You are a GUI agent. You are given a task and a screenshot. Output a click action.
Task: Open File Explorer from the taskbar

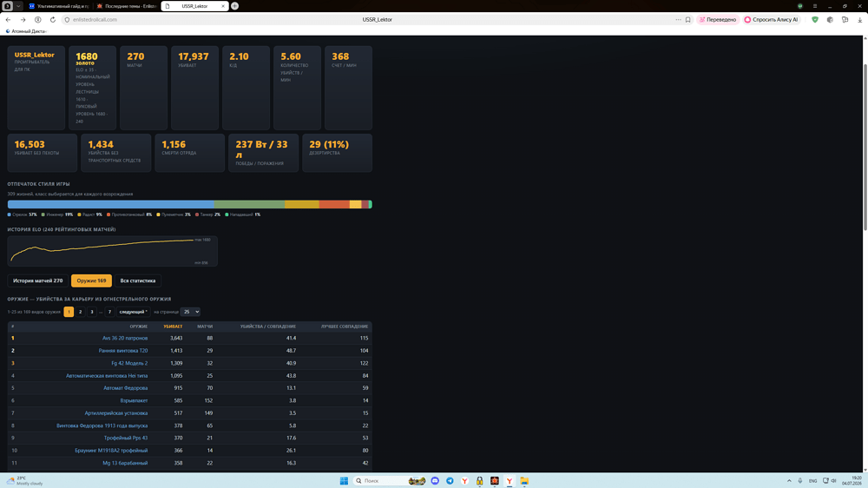(523, 481)
